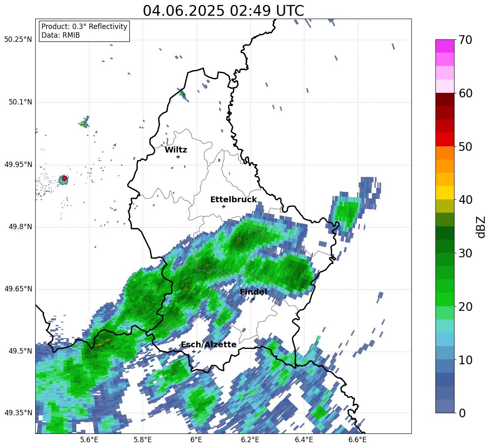Click the colorbar value 30

pyautogui.click(x=465, y=253)
